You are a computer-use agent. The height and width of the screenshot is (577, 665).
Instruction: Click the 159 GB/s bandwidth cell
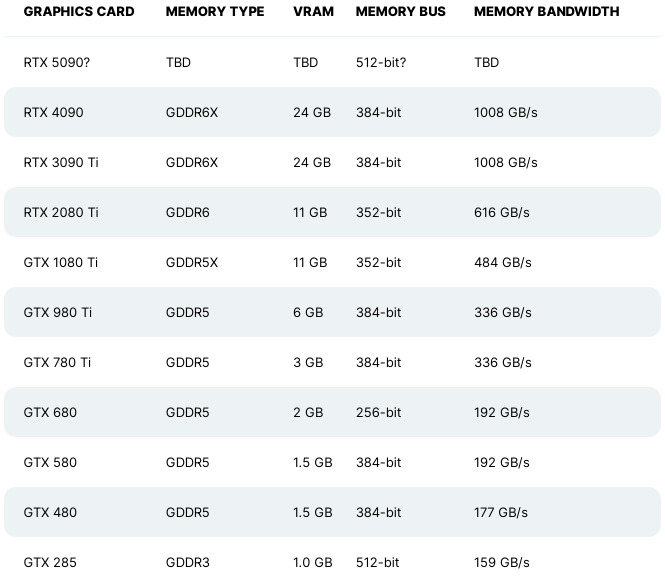[x=502, y=563]
